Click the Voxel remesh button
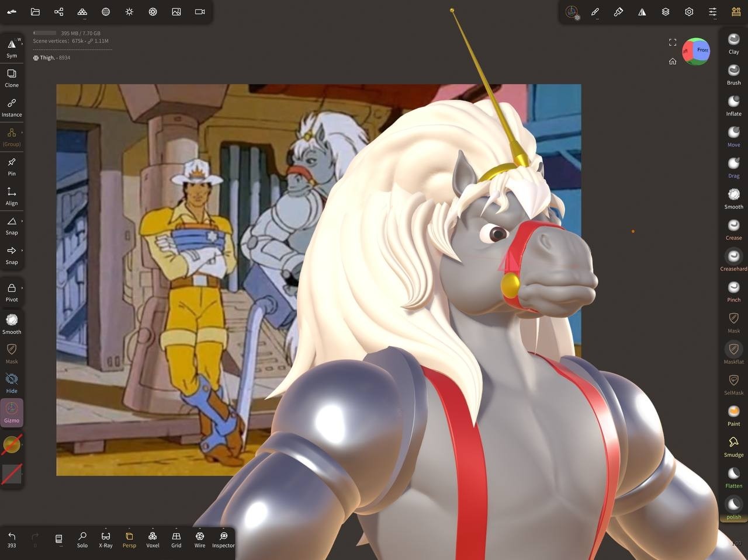 [153, 540]
